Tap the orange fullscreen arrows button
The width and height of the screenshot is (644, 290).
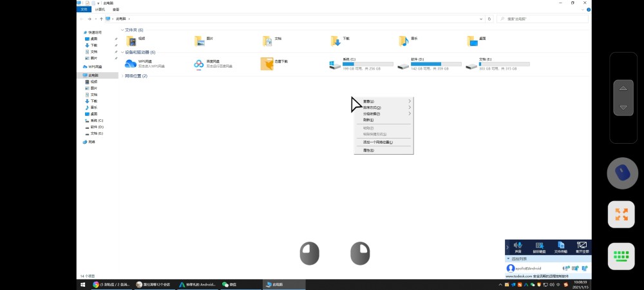[x=621, y=214]
